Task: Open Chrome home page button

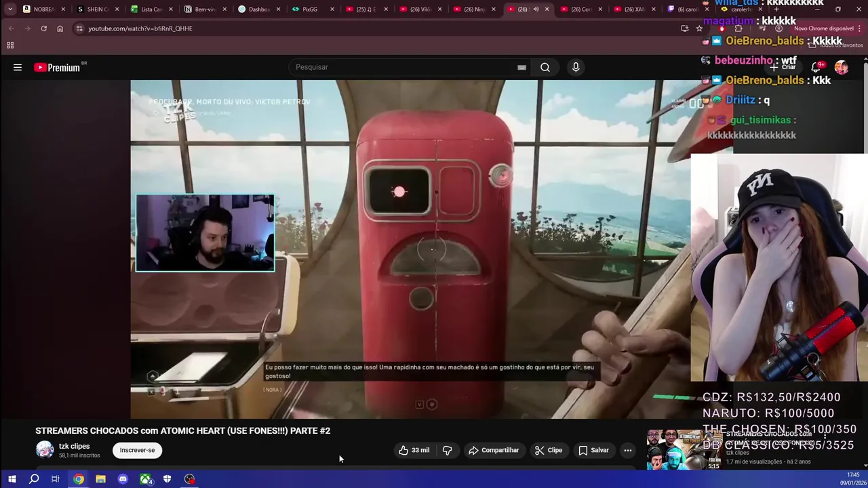Action: pos(60,28)
